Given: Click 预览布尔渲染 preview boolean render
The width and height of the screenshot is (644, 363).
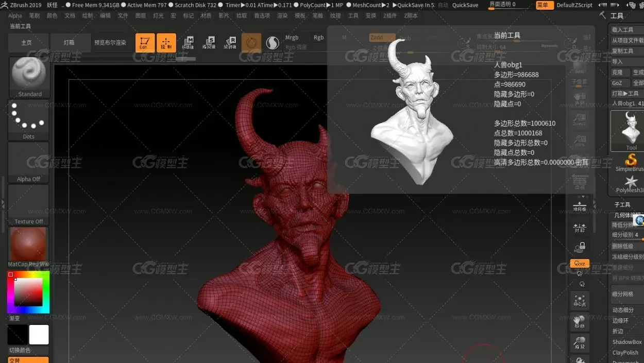Looking at the screenshot, I should pos(110,43).
